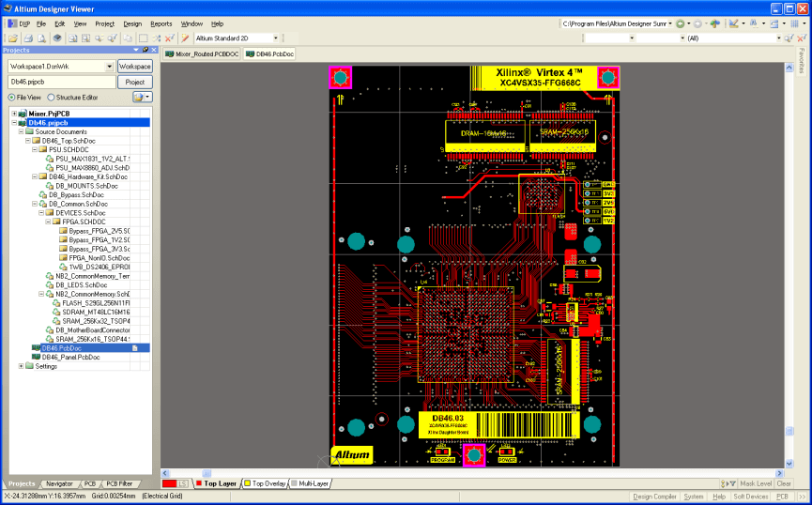Select the File View radio button
The width and height of the screenshot is (812, 505).
point(11,98)
